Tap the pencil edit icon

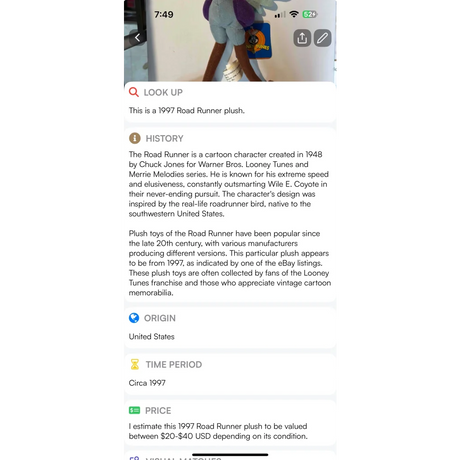click(322, 38)
